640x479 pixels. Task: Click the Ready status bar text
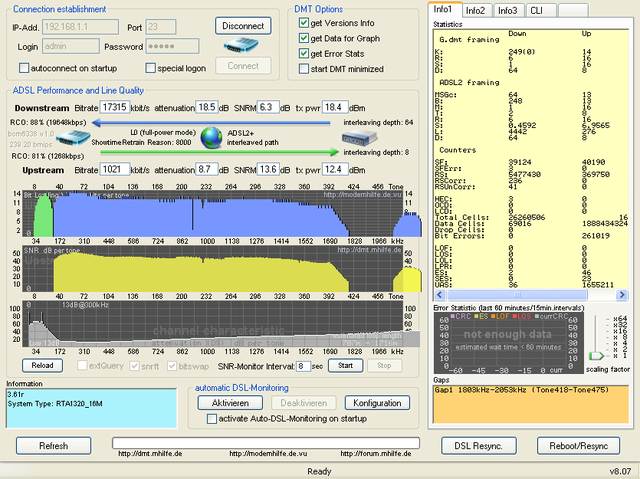click(319, 471)
